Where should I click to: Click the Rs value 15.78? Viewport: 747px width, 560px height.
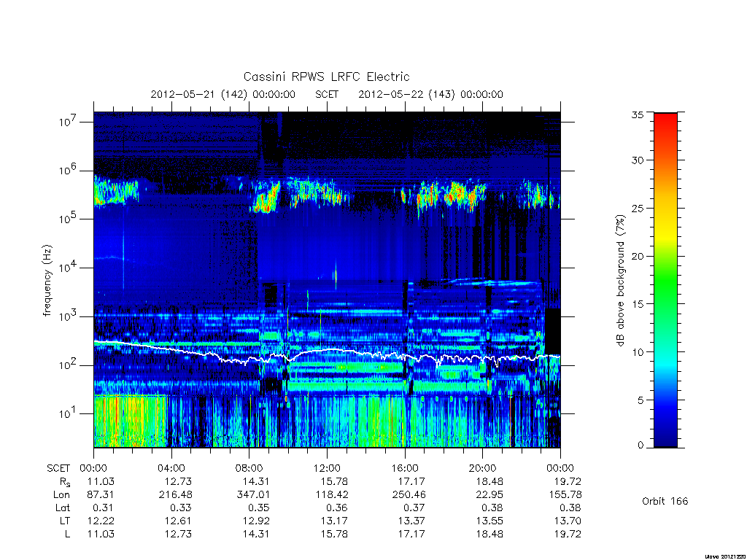pos(334,481)
